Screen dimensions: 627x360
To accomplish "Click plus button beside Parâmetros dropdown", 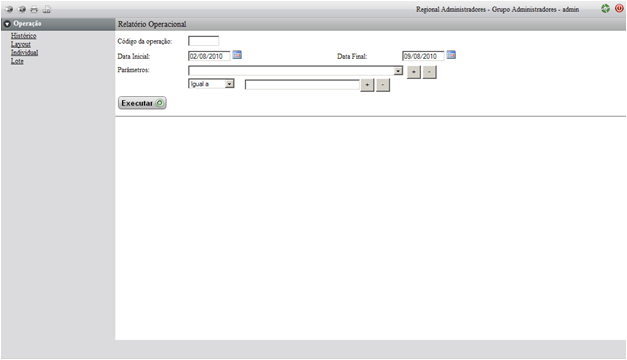I will (414, 72).
